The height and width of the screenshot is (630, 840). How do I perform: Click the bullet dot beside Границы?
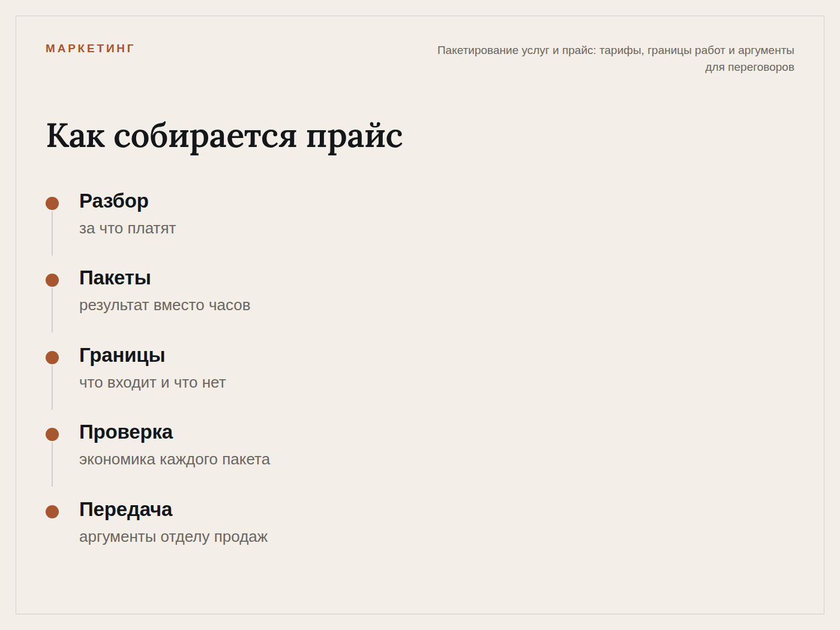(52, 358)
